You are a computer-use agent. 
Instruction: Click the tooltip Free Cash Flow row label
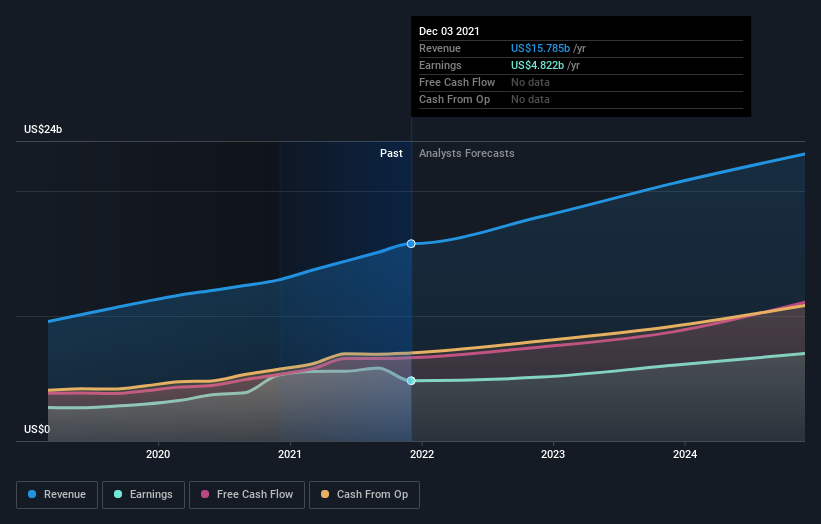point(457,82)
